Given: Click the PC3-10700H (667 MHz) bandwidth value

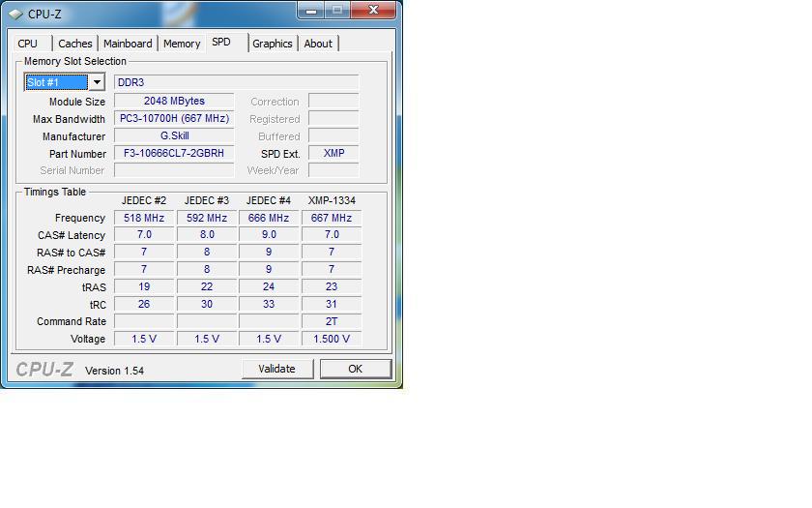Looking at the screenshot, I should point(174,118).
